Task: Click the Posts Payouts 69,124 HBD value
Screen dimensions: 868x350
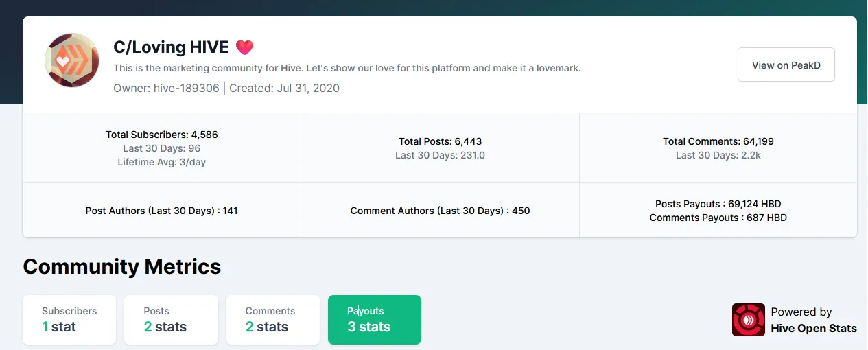Action: click(x=718, y=204)
